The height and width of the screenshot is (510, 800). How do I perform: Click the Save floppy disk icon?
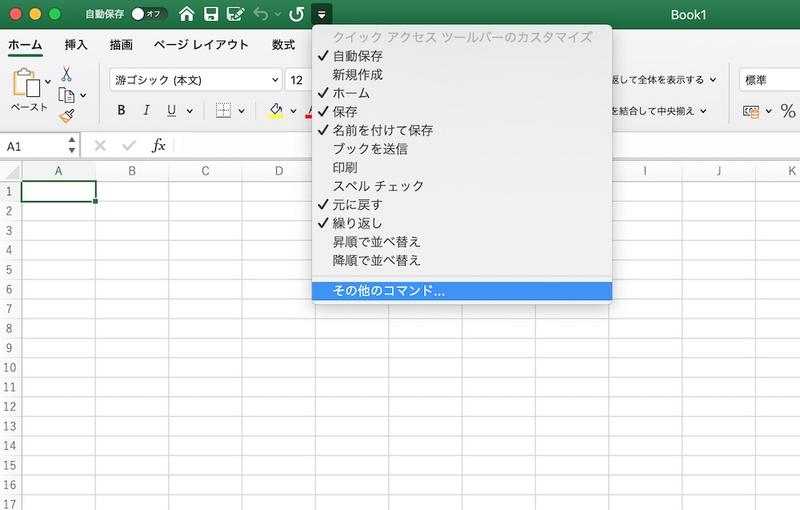[211, 14]
